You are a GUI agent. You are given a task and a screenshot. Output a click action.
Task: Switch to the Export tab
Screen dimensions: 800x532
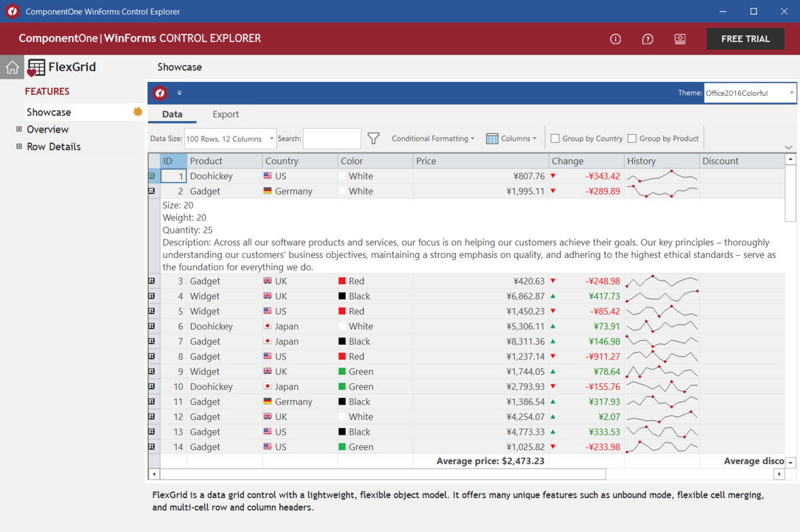(225, 114)
